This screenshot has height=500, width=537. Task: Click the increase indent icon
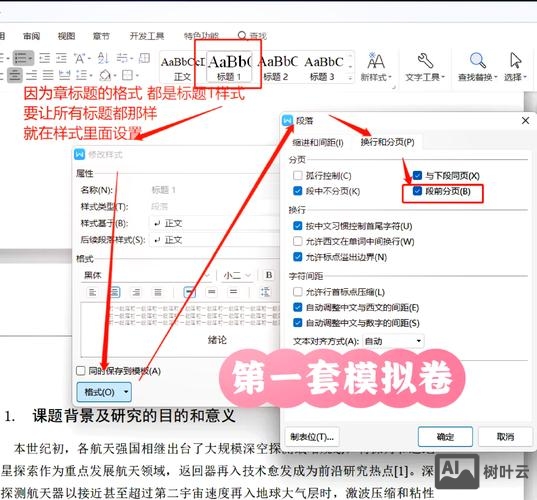click(x=61, y=58)
